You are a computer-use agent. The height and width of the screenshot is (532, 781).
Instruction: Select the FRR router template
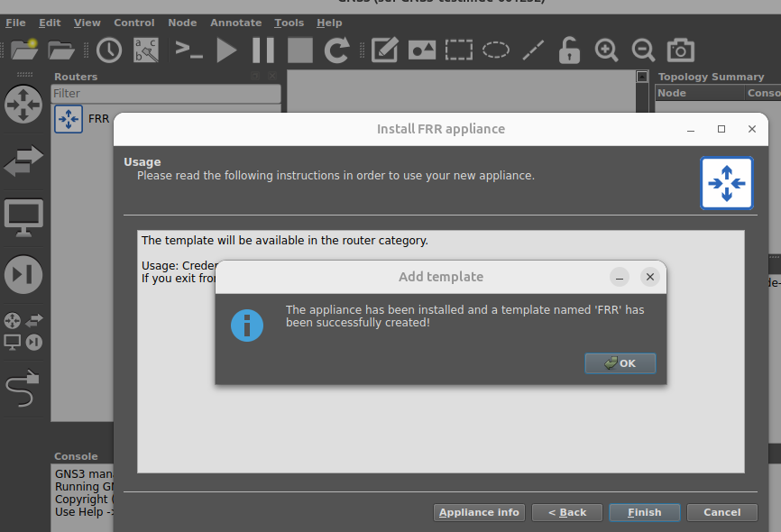pyautogui.click(x=82, y=119)
